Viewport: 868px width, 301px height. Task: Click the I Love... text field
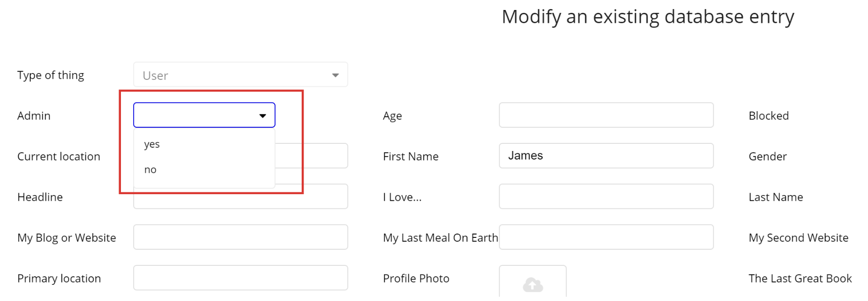(x=606, y=197)
